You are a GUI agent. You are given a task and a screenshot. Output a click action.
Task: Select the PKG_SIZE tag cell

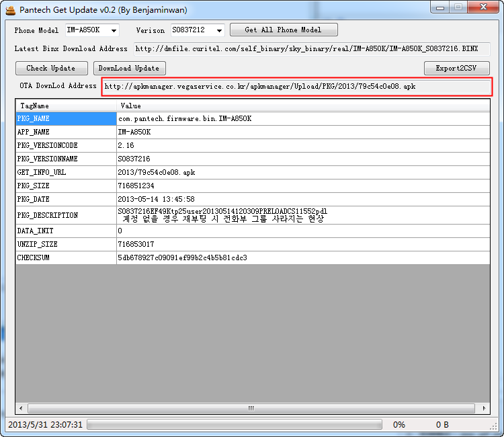point(66,186)
